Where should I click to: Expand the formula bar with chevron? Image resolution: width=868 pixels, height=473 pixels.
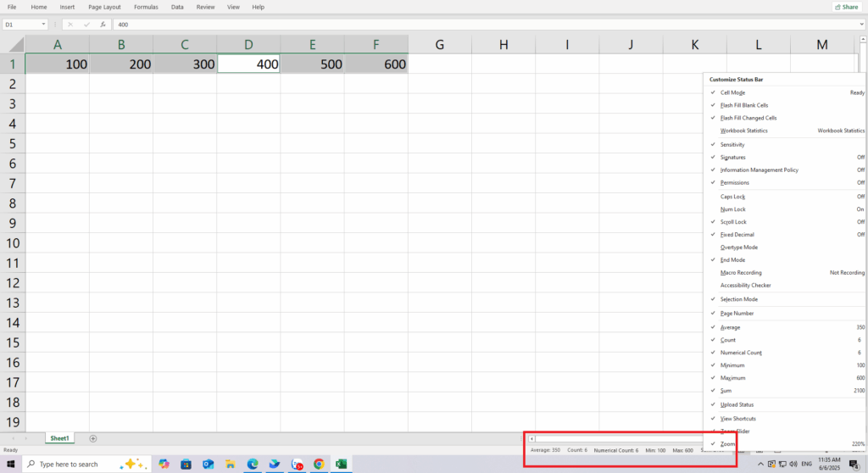(x=861, y=25)
